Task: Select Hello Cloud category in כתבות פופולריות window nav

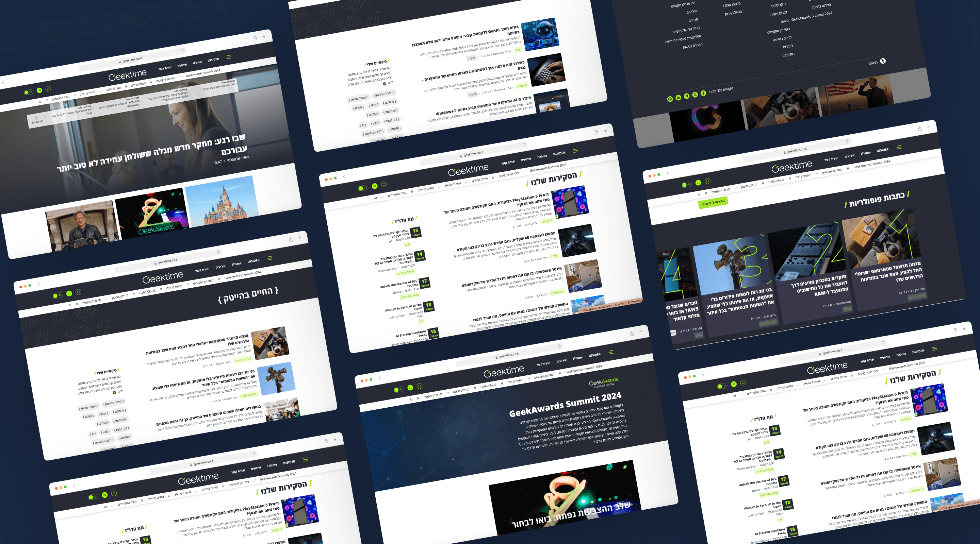Action: (x=776, y=181)
